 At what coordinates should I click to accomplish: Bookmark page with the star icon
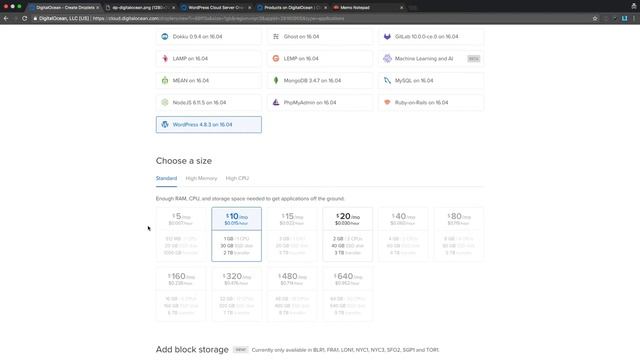595,18
